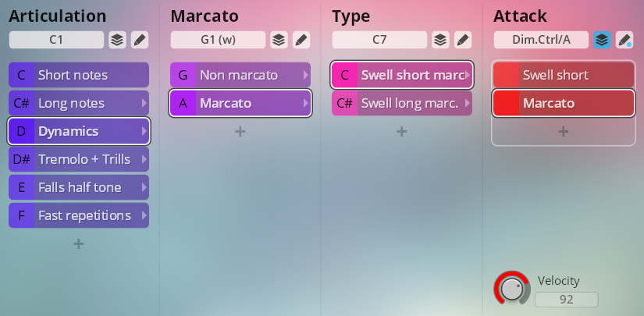Expand the Tremolo + Trills arrow
The width and height of the screenshot is (644, 316).
pyautogui.click(x=144, y=159)
